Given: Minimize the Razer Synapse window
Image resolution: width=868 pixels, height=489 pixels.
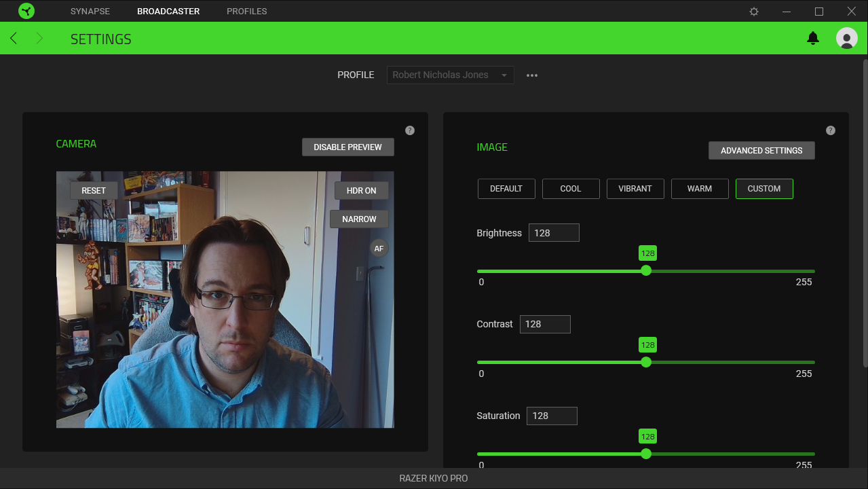Looking at the screenshot, I should tap(787, 12).
